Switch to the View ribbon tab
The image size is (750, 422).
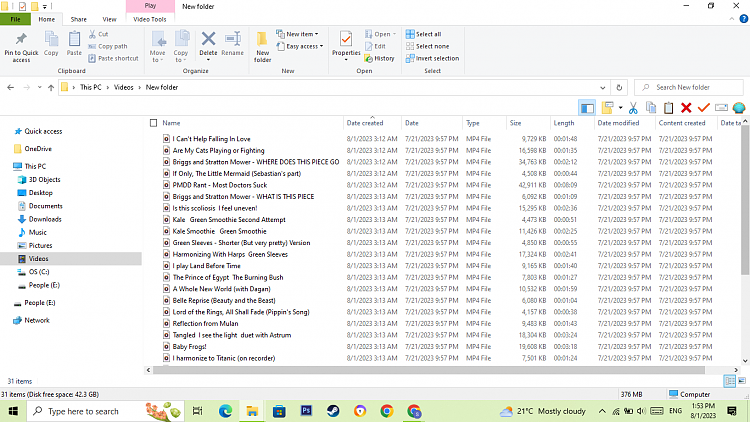pyautogui.click(x=109, y=18)
